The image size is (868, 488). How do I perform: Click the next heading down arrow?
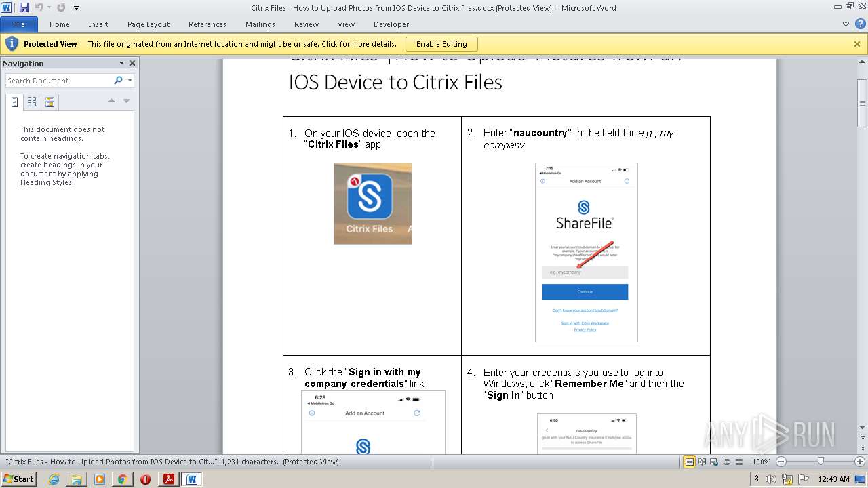click(126, 101)
